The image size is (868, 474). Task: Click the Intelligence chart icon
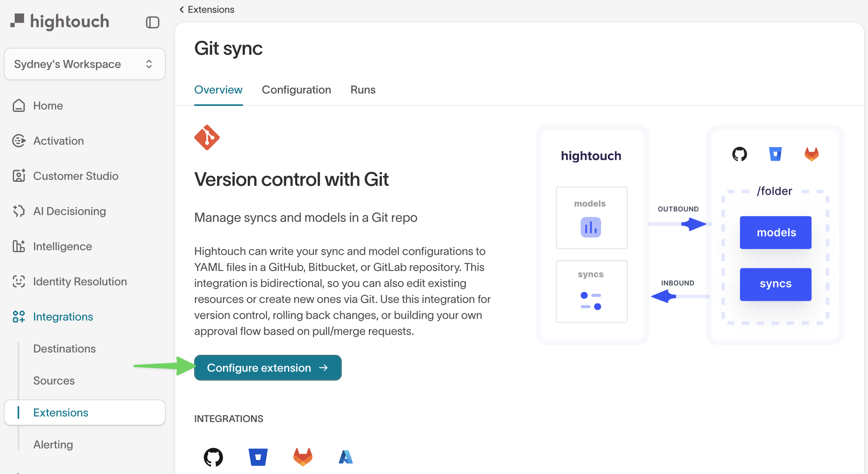(19, 246)
